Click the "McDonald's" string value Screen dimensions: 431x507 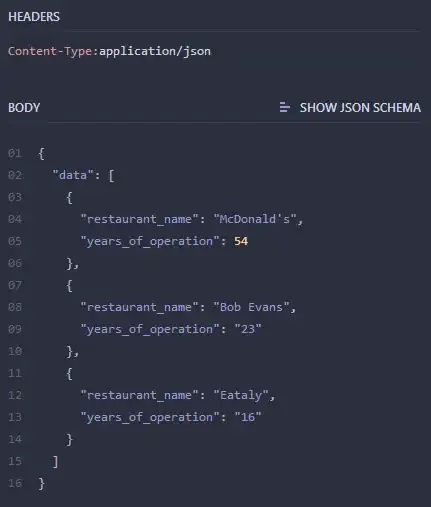coord(255,219)
